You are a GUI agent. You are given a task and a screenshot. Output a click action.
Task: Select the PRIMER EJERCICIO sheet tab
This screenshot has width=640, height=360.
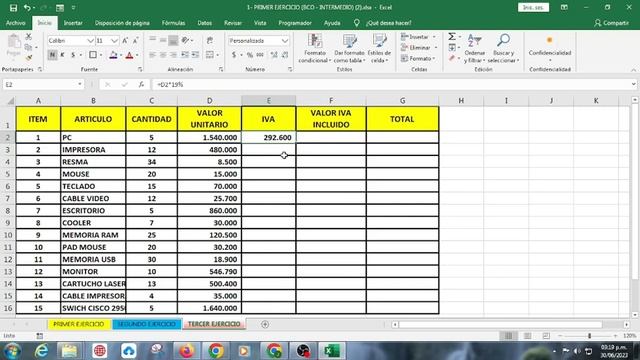coord(78,324)
